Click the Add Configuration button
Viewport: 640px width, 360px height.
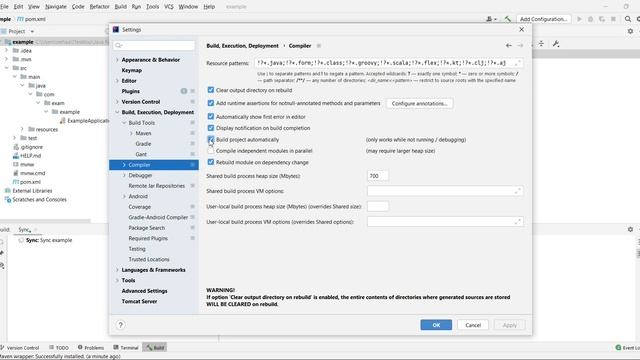pos(543,19)
